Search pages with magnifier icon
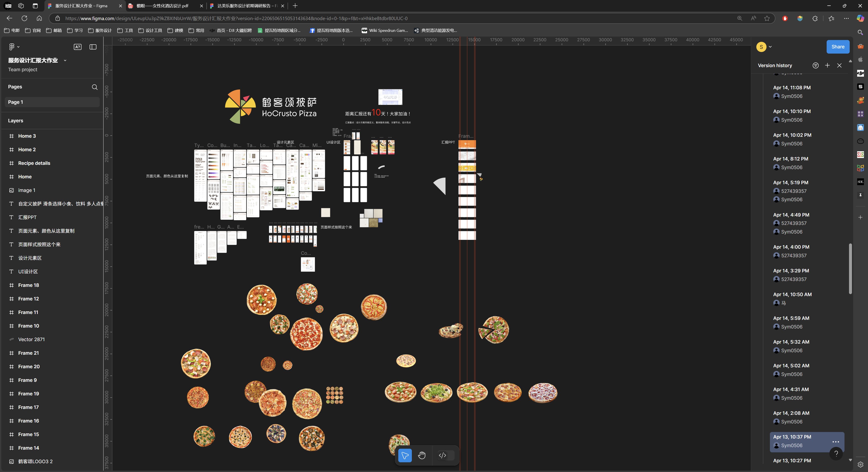Viewport: 868px width, 472px height. click(95, 87)
